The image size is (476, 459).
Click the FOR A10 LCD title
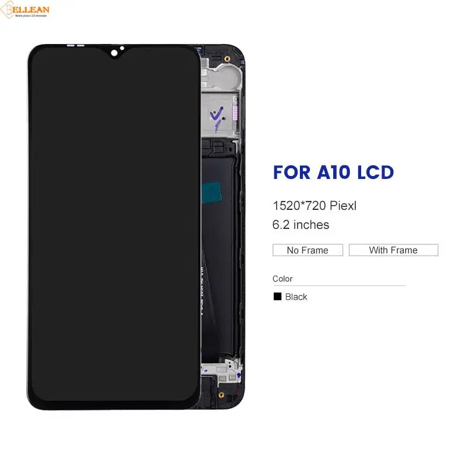(x=333, y=172)
